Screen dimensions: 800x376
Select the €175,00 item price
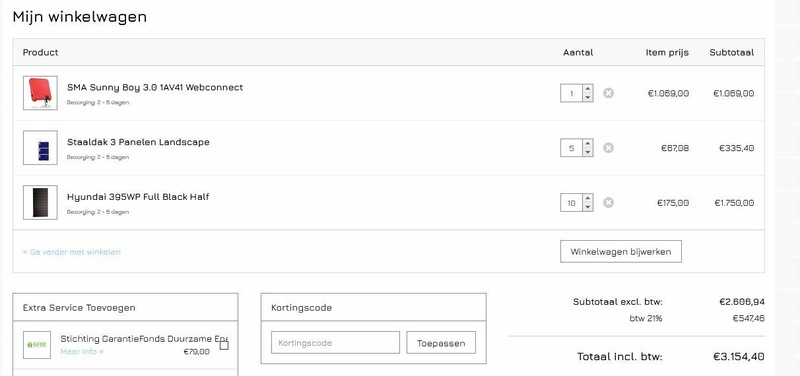click(x=673, y=203)
